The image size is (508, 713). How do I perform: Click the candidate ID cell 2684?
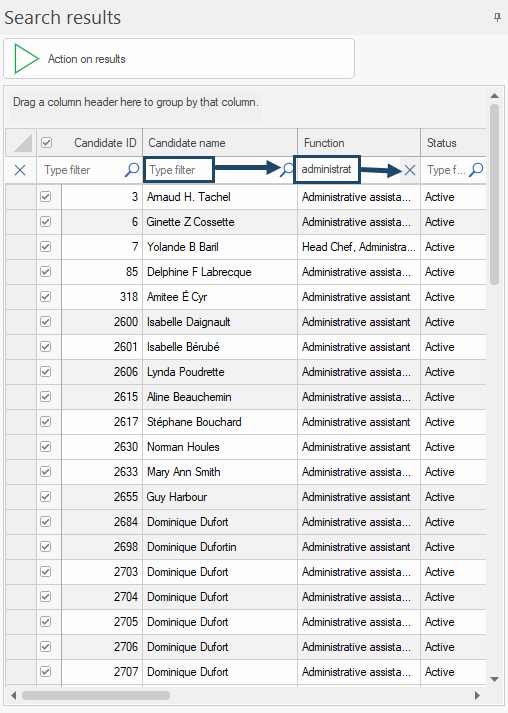click(x=102, y=522)
